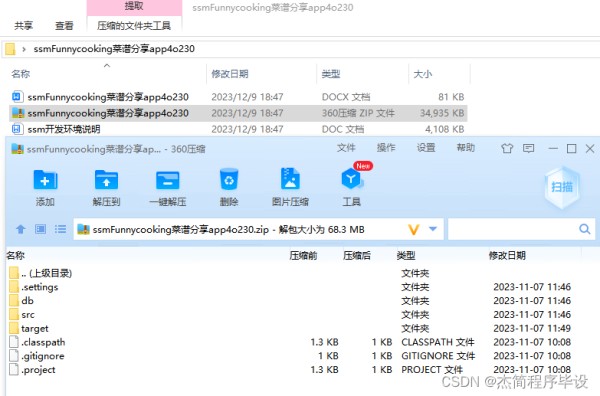Viewport: 600px width, 396px height.
Task: Open the 文件 menu in 360压缩
Action: coord(346,148)
